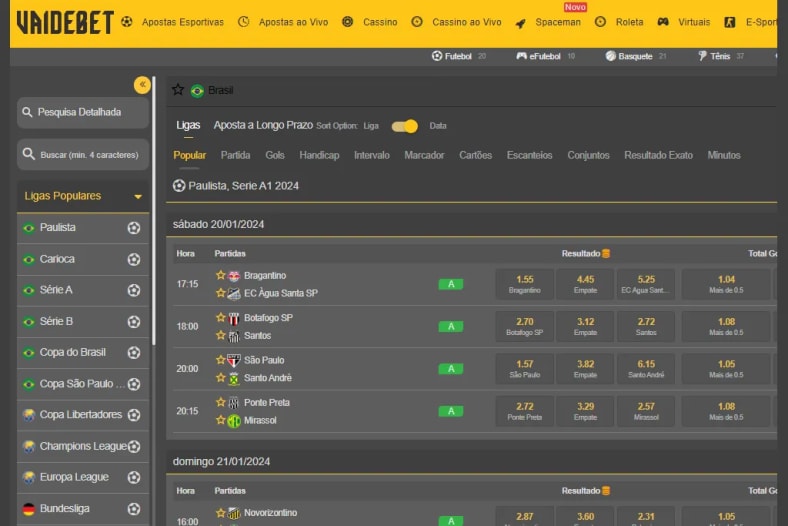
Task: Open the Champions League league
Action: point(83,446)
